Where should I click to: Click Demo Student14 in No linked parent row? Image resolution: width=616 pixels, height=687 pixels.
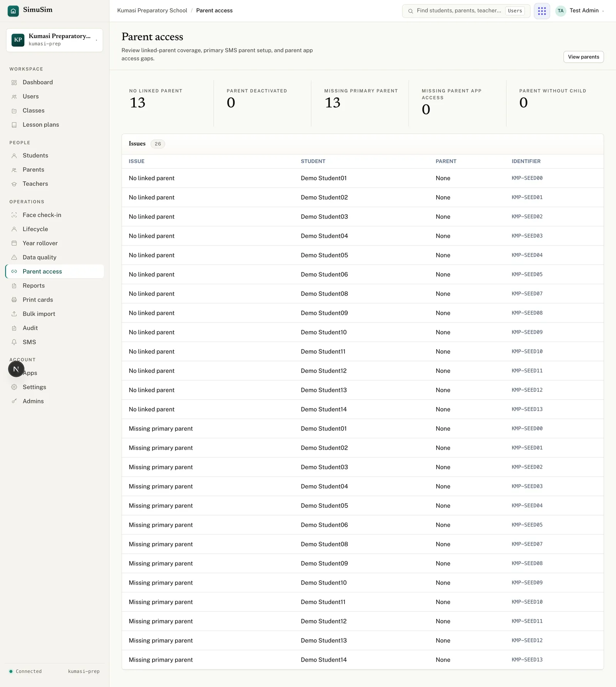point(324,410)
